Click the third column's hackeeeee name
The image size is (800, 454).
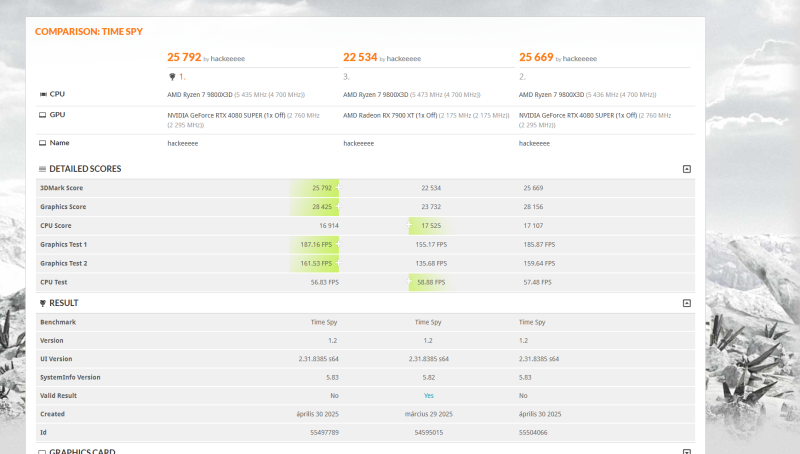tap(534, 143)
